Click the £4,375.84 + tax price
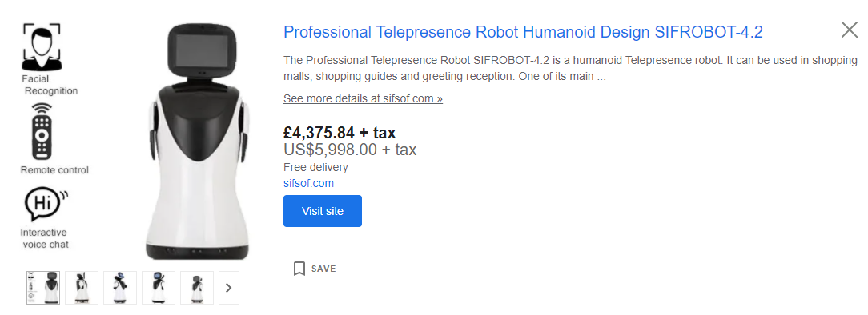The image size is (868, 315). (x=340, y=133)
